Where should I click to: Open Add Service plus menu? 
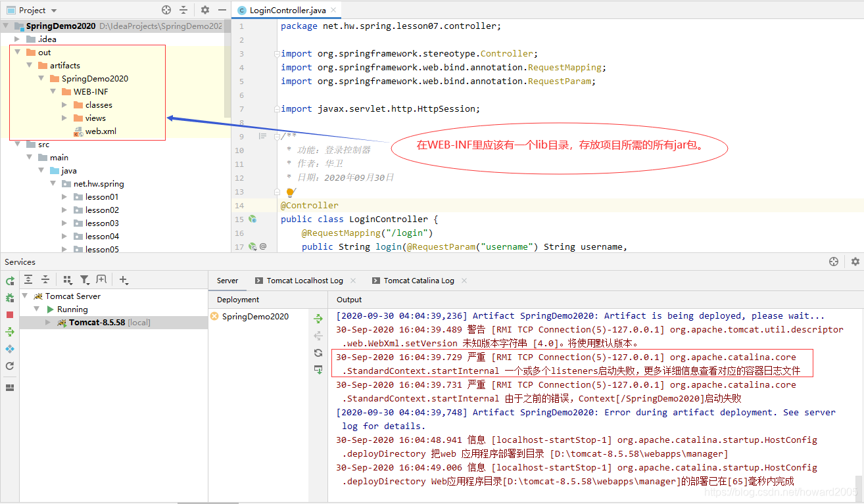pos(124,280)
